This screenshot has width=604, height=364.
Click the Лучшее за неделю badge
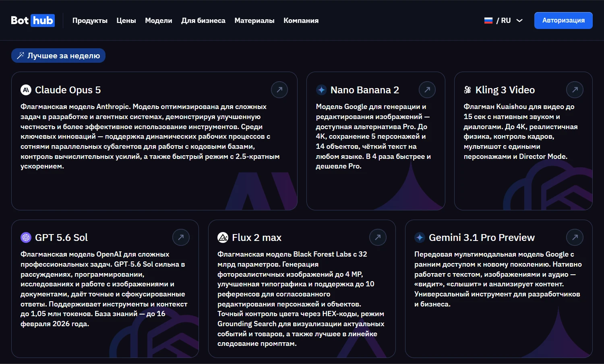click(x=58, y=56)
